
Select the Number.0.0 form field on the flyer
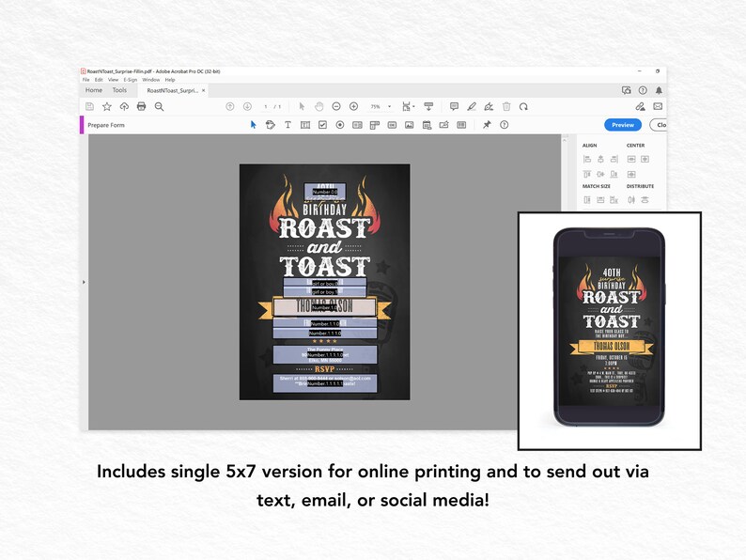(325, 192)
